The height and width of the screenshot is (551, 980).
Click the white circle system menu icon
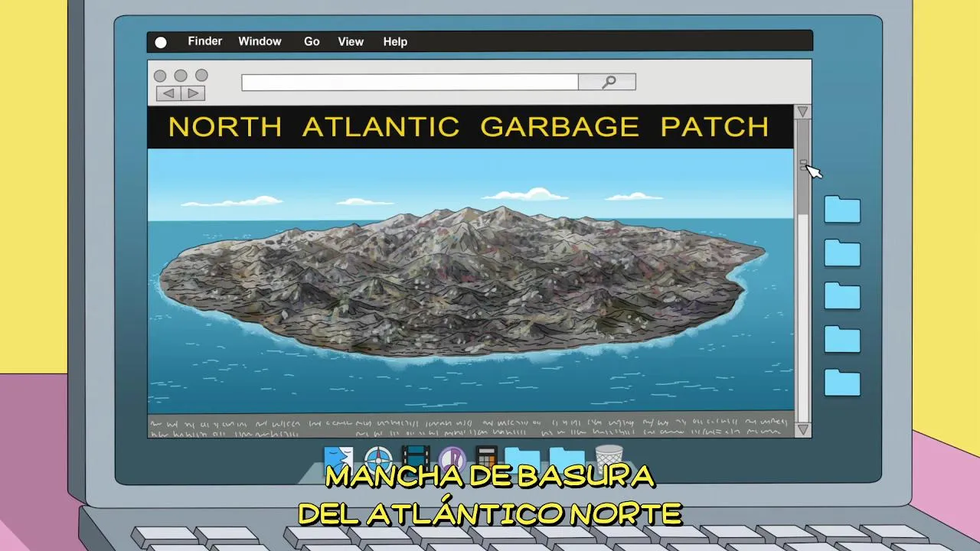(161, 42)
